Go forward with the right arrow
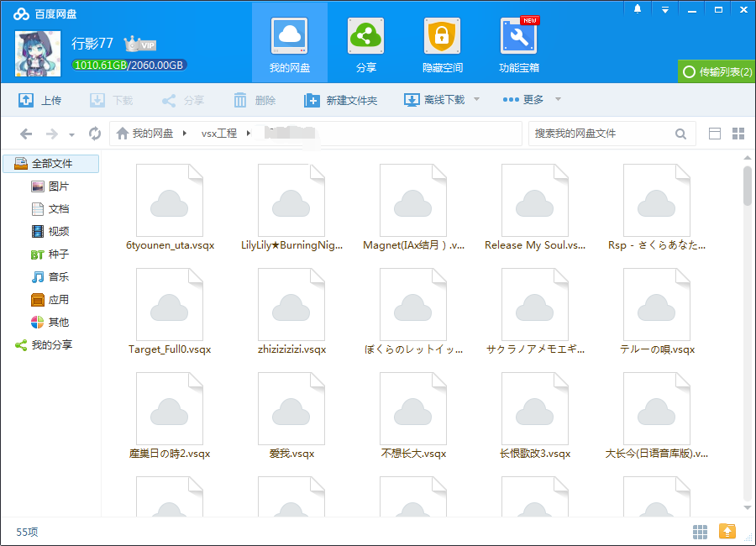Image resolution: width=756 pixels, height=546 pixels. click(x=51, y=134)
